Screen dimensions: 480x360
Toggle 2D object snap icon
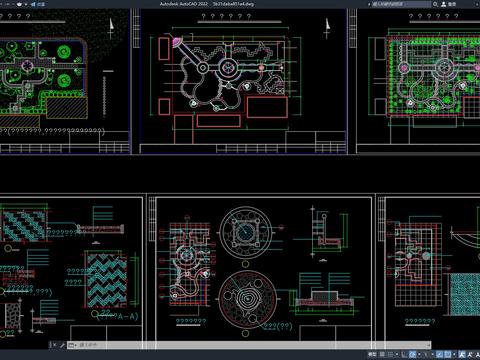(x=448, y=354)
